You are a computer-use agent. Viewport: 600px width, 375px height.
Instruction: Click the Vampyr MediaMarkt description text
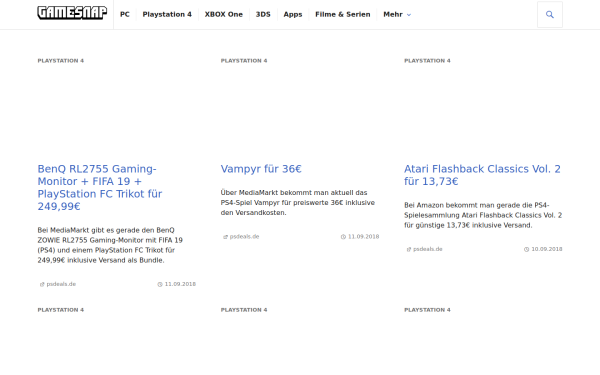[x=298, y=202]
